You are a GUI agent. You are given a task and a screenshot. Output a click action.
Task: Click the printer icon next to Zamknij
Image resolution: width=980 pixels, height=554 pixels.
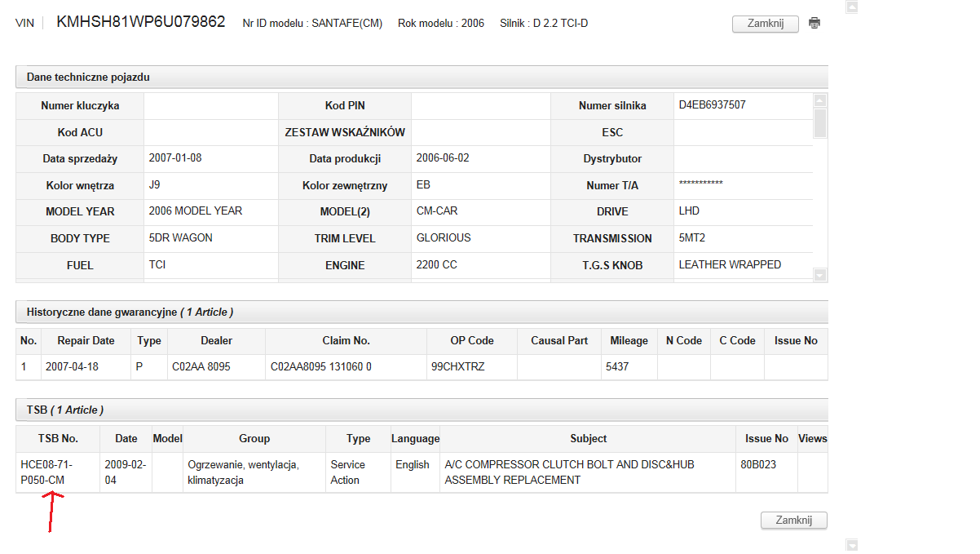click(x=814, y=23)
